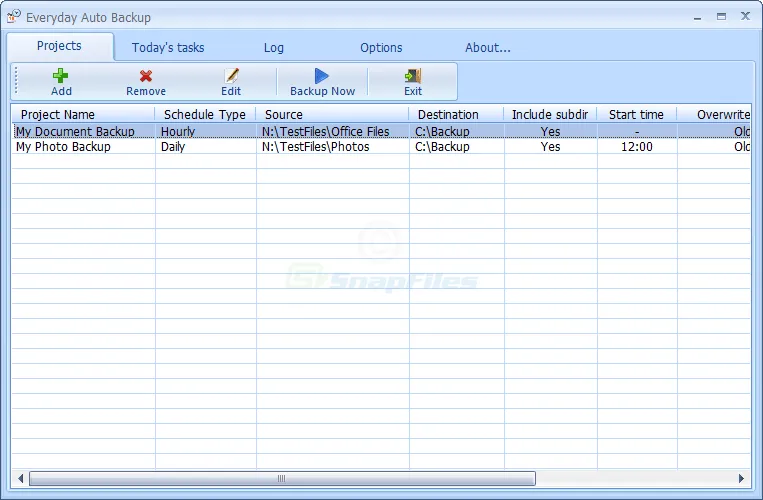
Task: Click the horizontal scrollbar thumb
Action: [282, 479]
